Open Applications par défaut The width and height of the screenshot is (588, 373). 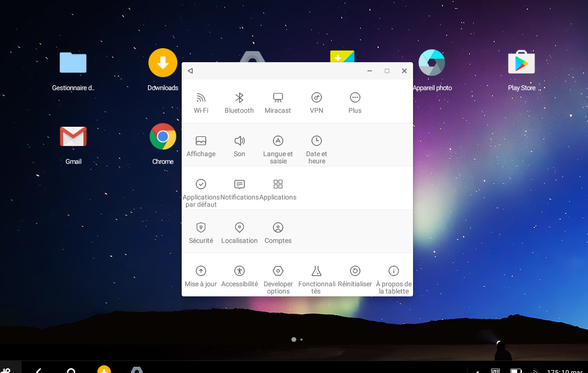click(201, 192)
